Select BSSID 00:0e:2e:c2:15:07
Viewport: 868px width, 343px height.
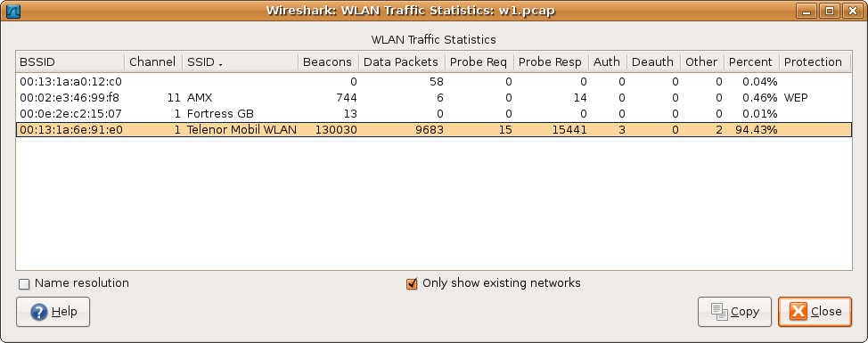434,114
